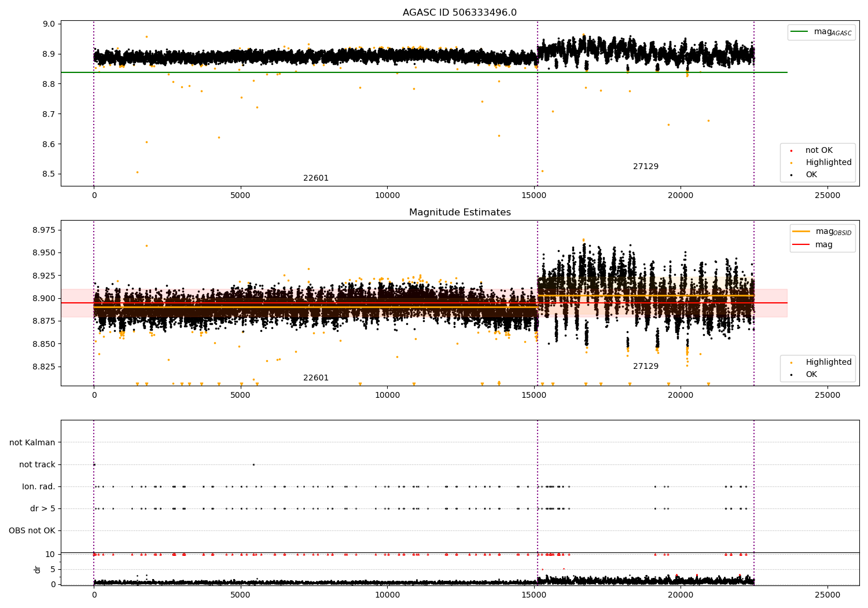Click the 20000 x-axis tick under AGASC plot
The image size is (868, 608).
tap(681, 196)
